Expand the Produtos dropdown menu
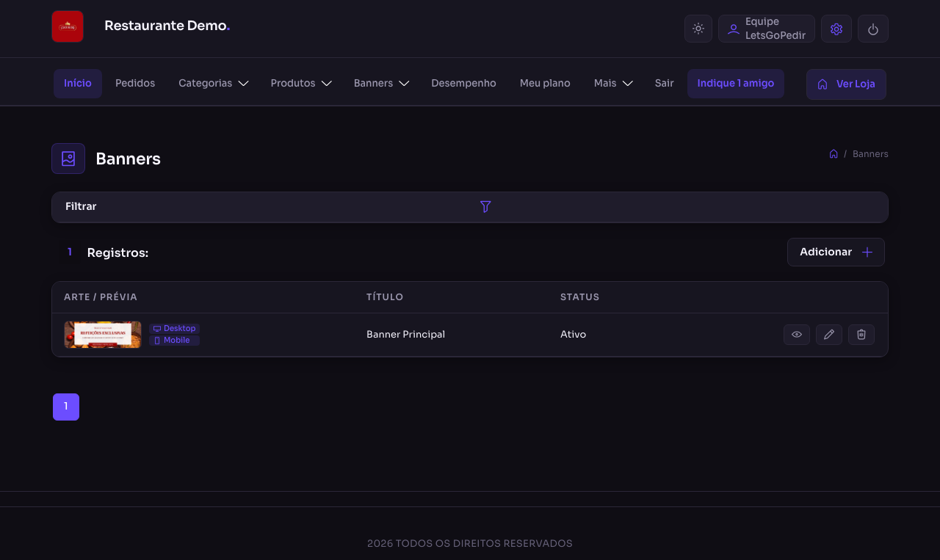This screenshot has height=560, width=940. click(301, 84)
